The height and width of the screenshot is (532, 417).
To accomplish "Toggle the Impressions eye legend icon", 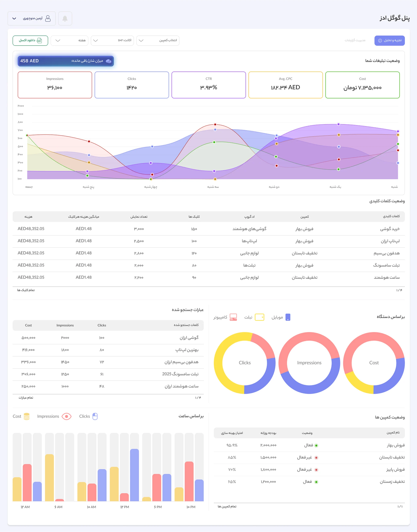I will (66, 416).
